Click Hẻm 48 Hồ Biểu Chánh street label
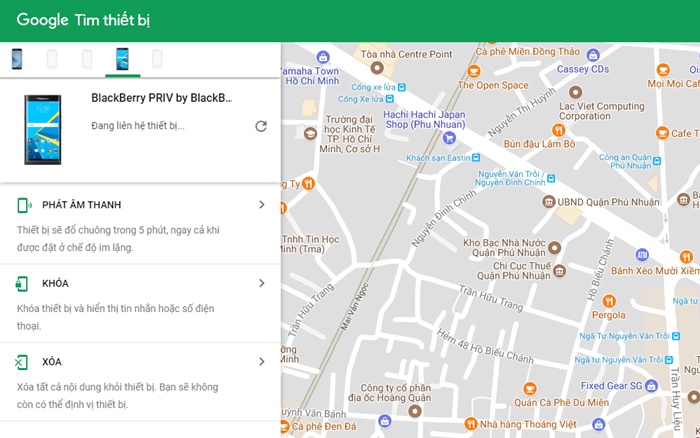The width and height of the screenshot is (700, 438). click(x=485, y=346)
